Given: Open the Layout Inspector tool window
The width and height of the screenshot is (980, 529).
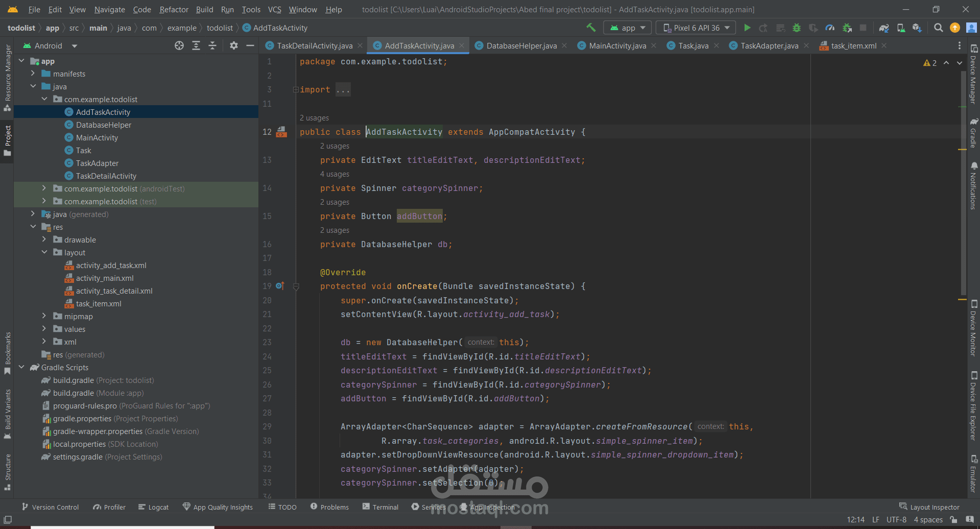Looking at the screenshot, I should pos(929,507).
